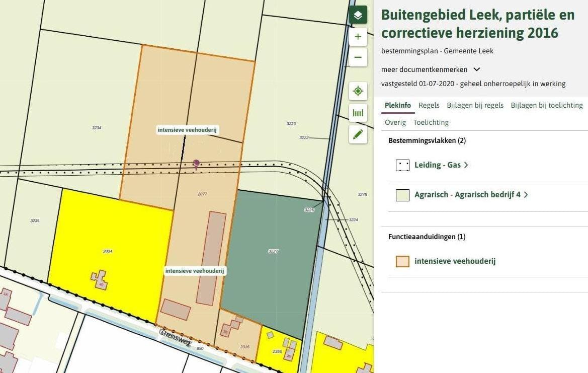Screen dimensions: 588x373
Task: Center map on my location icon
Action: click(x=358, y=91)
